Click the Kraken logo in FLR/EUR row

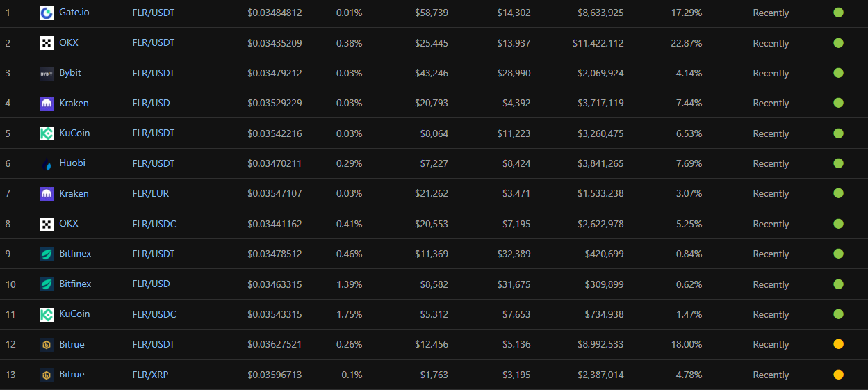[47, 194]
